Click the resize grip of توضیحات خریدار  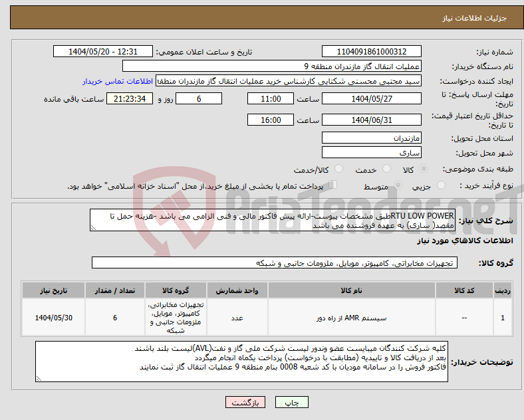[39, 379]
